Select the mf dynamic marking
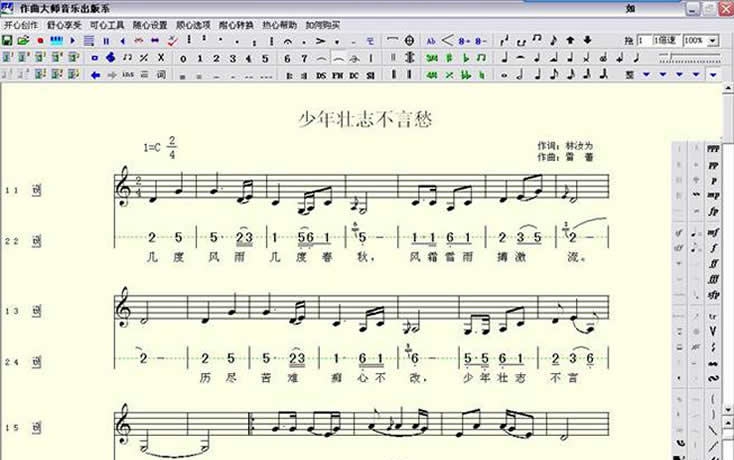Viewport: 734px width, 460px height. (x=713, y=232)
